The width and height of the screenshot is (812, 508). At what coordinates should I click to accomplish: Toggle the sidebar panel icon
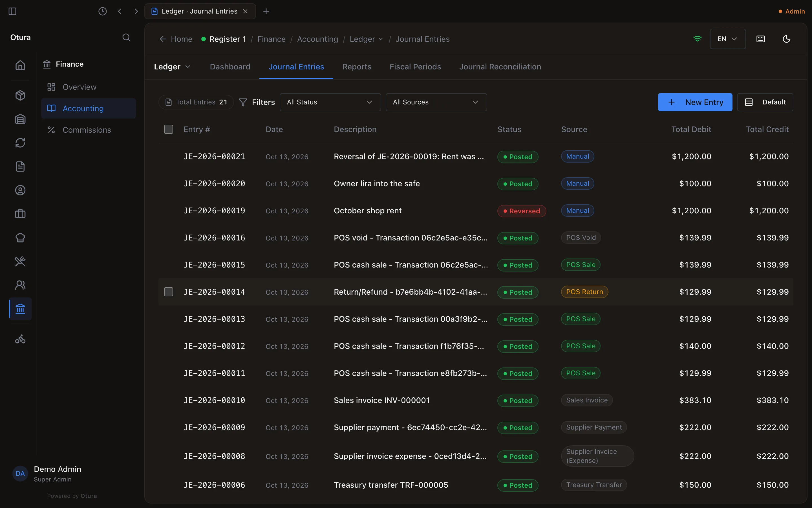(12, 11)
